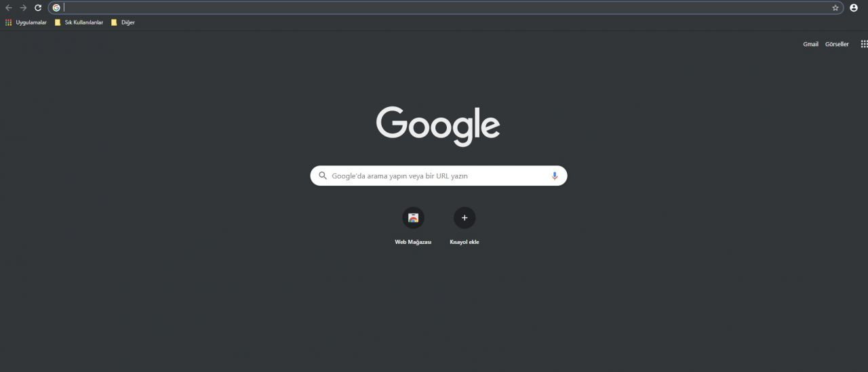Expand the Diğer bookmark folder
This screenshot has width=868, height=372.
click(123, 22)
